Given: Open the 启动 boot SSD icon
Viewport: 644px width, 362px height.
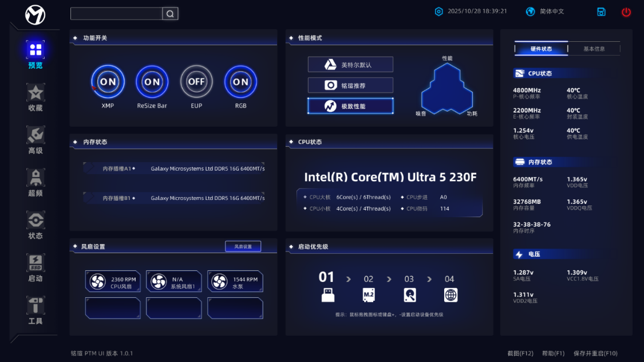Looking at the screenshot, I should [35, 263].
